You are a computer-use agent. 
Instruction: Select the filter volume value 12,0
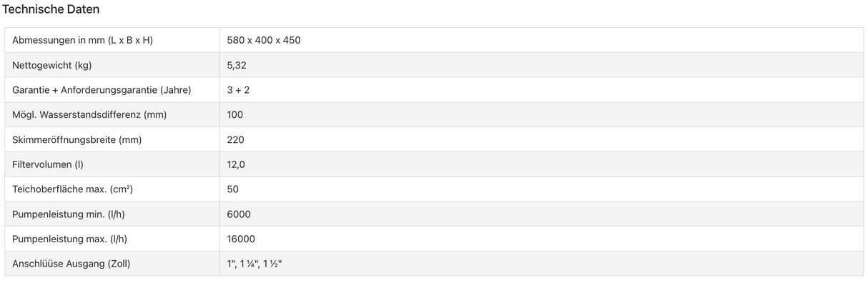pos(236,164)
